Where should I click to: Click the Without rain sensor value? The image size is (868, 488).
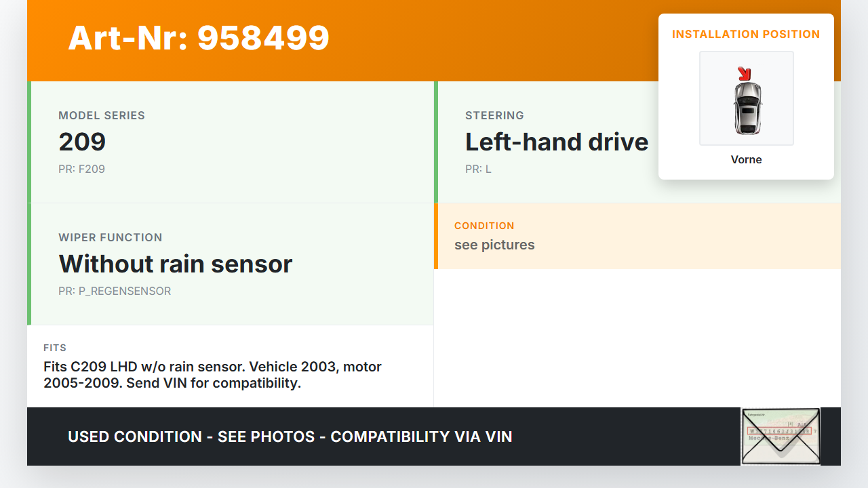[176, 264]
